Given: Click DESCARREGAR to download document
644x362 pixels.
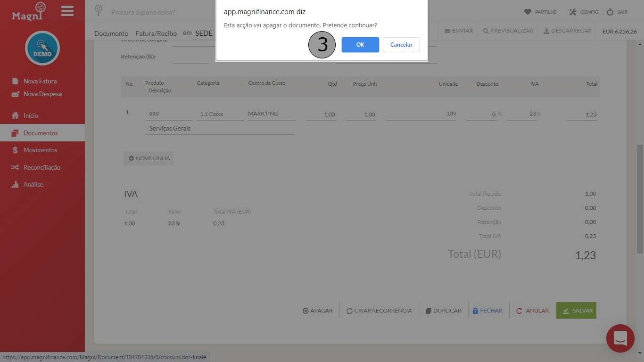Looking at the screenshot, I should tap(568, 31).
